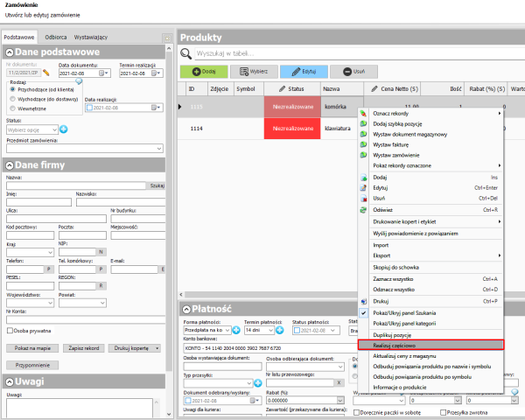Click the Pokaż na mapie button
The width and height of the screenshot is (525, 420).
(x=32, y=348)
